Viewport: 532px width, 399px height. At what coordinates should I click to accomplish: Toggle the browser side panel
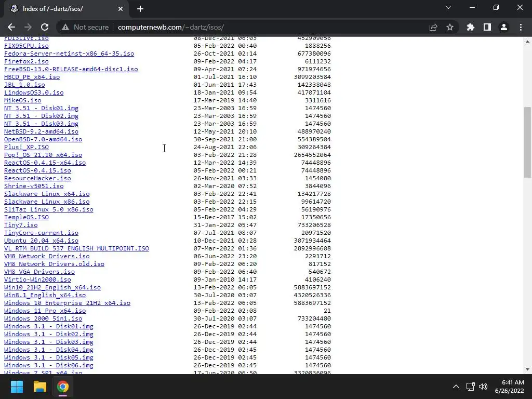tap(487, 27)
